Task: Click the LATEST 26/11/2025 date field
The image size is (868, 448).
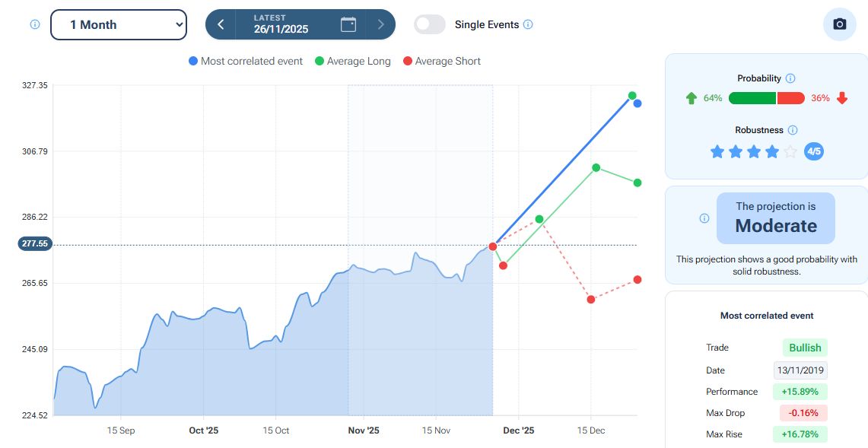Action: pos(281,24)
